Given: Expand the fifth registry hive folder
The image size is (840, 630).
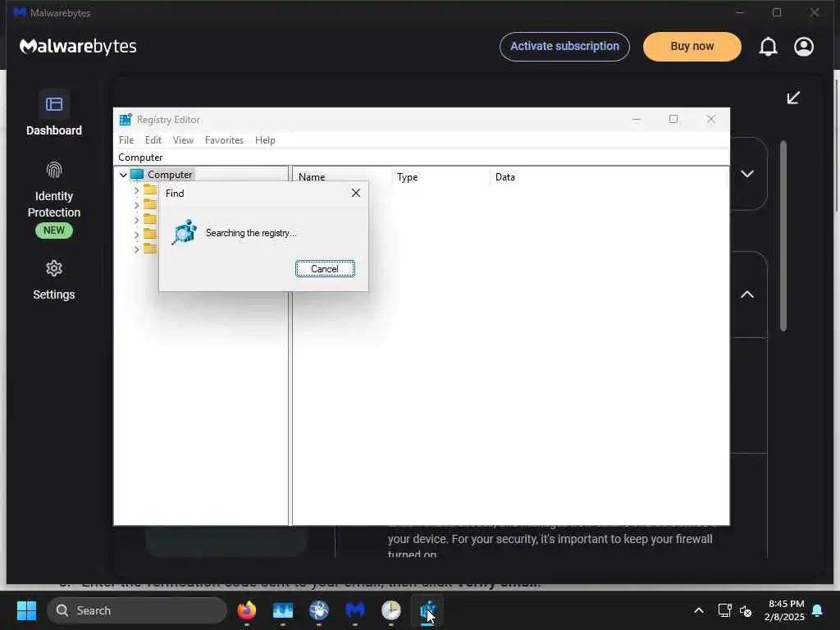Looking at the screenshot, I should (137, 249).
